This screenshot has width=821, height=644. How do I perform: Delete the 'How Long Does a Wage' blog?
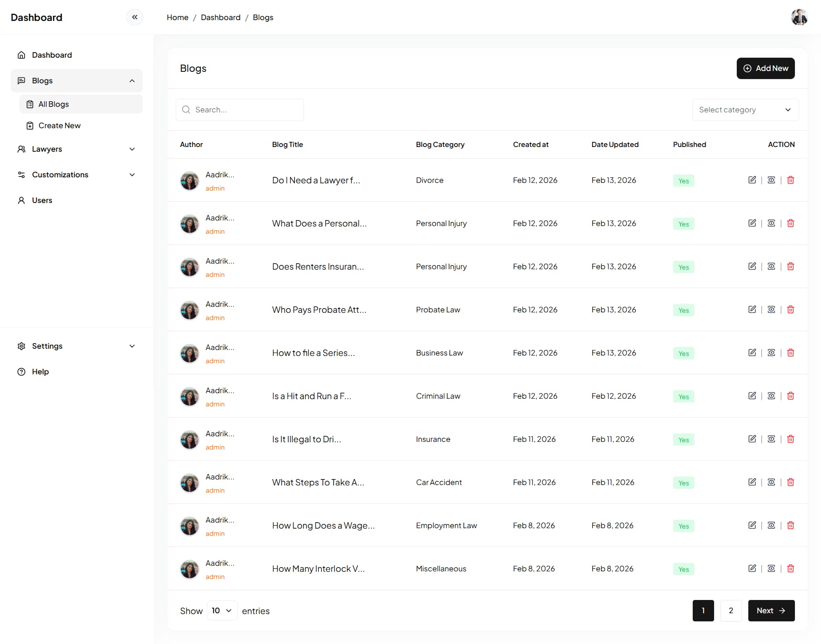pos(791,525)
